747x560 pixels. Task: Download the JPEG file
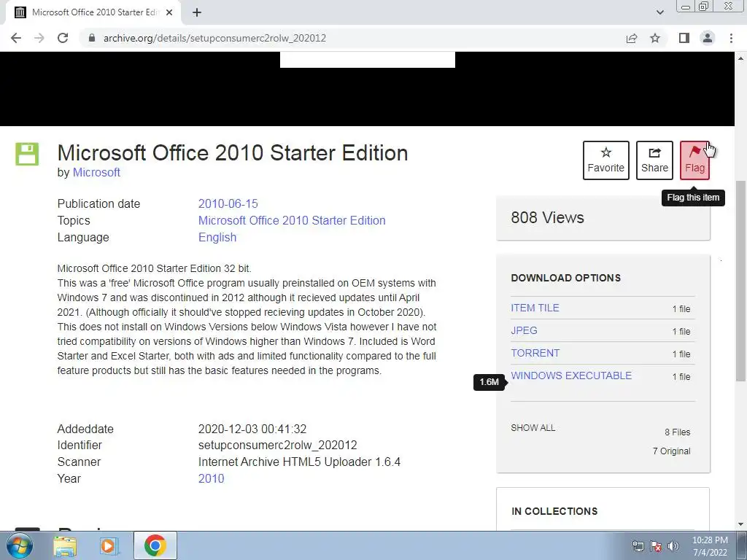pyautogui.click(x=524, y=330)
